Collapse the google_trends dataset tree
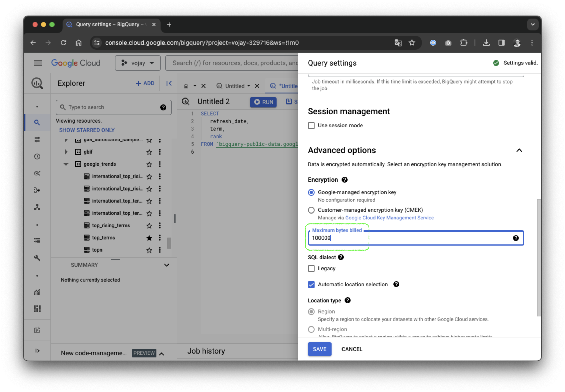The image size is (565, 392). 66,164
